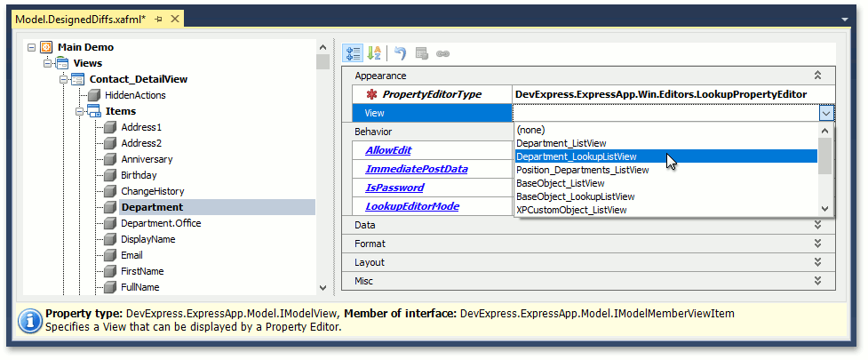Open the View property dropdown arrow
This screenshot has height=360, width=868.
coord(826,113)
